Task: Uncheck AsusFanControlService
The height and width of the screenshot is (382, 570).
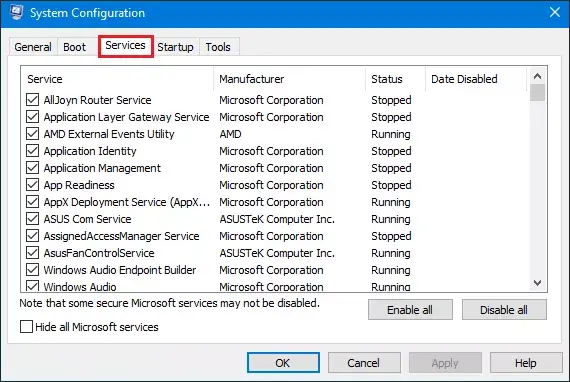Action: point(32,253)
